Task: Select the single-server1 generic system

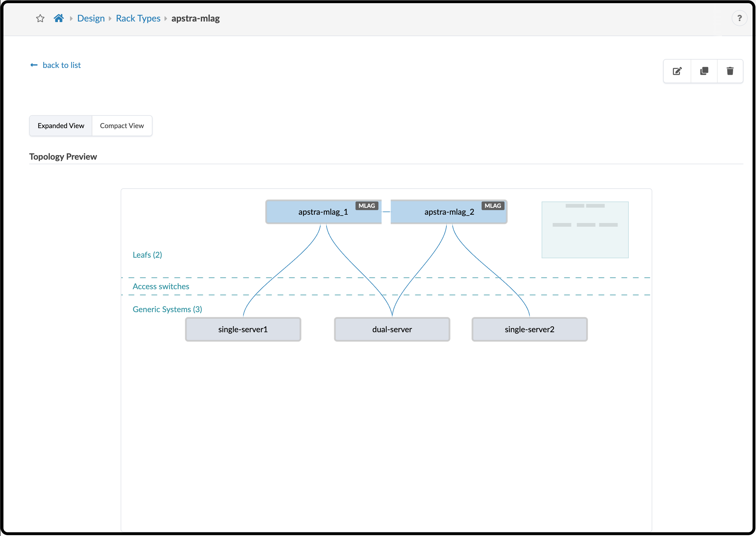Action: [x=243, y=329]
